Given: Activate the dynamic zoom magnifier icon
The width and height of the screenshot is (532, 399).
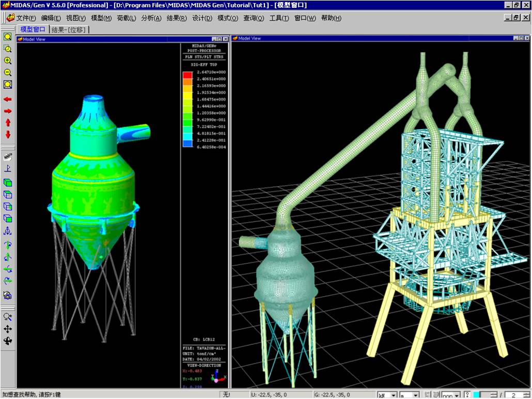Looking at the screenshot, I should click(x=7, y=317).
